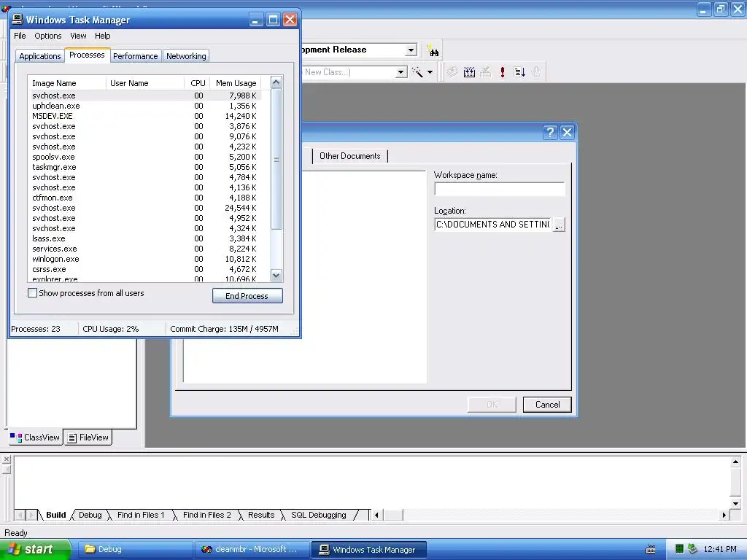Select the MSDEV.EXE process row
Viewport: 747px width, 560px height.
click(x=145, y=116)
